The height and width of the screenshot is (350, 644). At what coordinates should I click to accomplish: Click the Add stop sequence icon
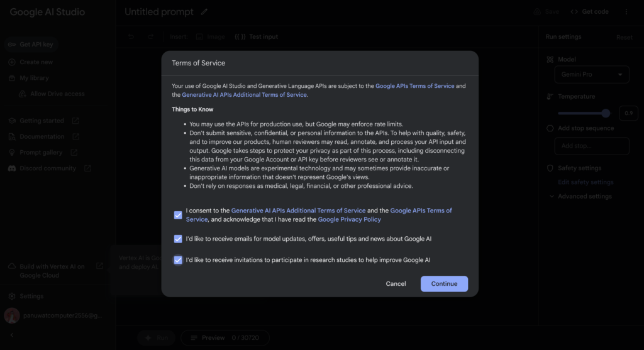coord(550,128)
